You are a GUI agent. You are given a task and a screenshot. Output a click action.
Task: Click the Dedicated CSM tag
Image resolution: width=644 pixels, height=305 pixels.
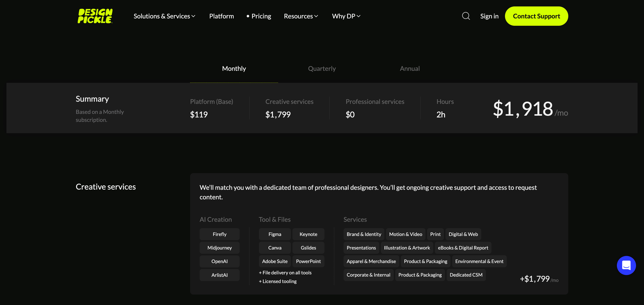[466, 275]
